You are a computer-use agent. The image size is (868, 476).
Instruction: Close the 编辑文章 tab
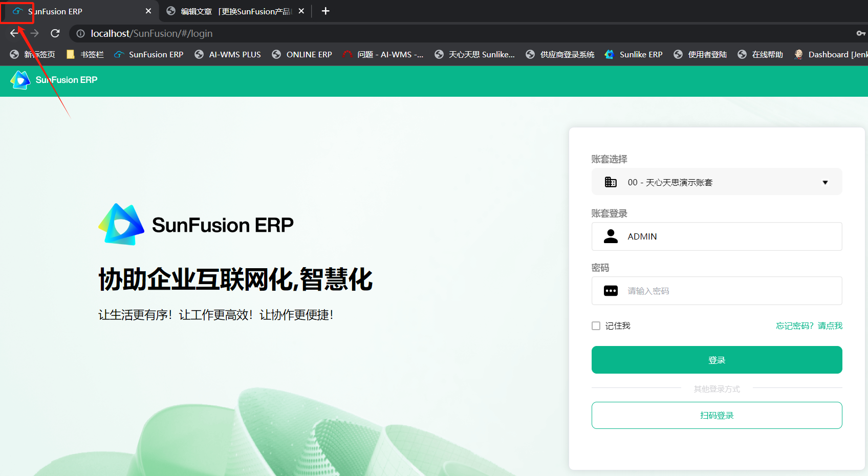tap(301, 11)
